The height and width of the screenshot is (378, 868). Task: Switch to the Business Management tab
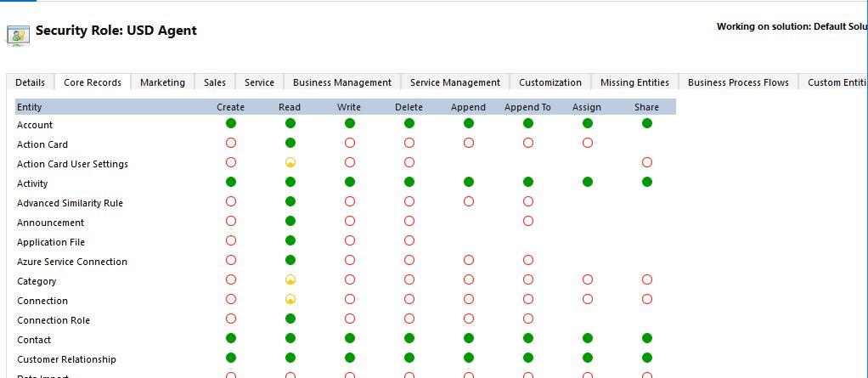click(341, 82)
